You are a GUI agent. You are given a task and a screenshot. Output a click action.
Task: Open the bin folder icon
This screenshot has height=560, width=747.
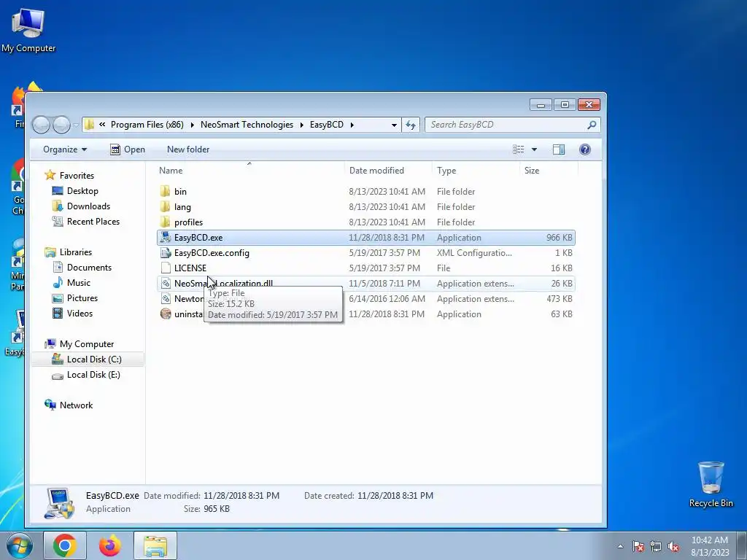166,192
